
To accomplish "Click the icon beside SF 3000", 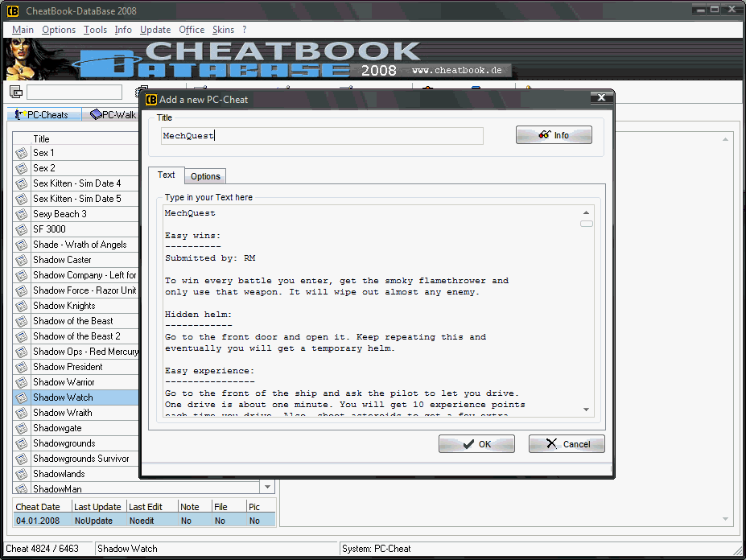I will click(x=21, y=229).
